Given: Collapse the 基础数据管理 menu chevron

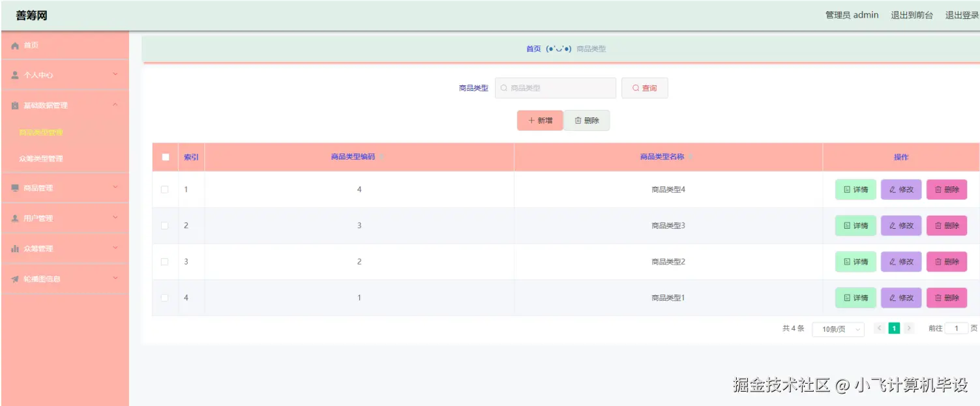Looking at the screenshot, I should pos(115,105).
